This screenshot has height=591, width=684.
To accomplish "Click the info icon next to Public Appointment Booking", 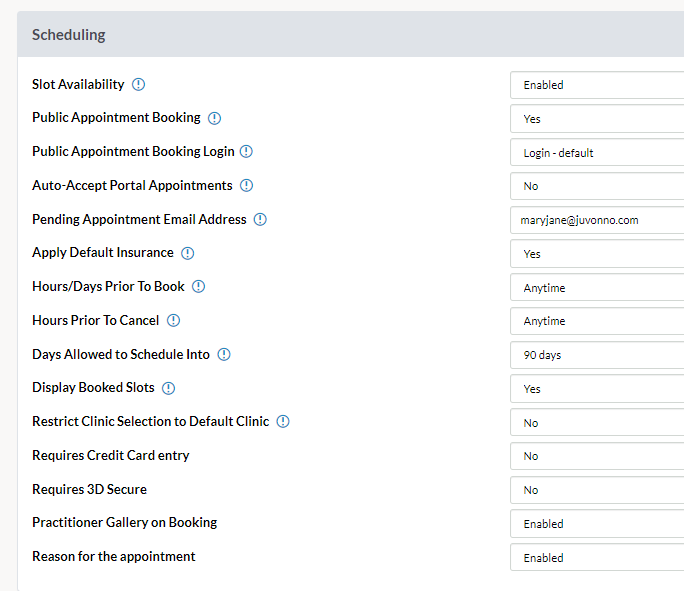I will [x=214, y=118].
